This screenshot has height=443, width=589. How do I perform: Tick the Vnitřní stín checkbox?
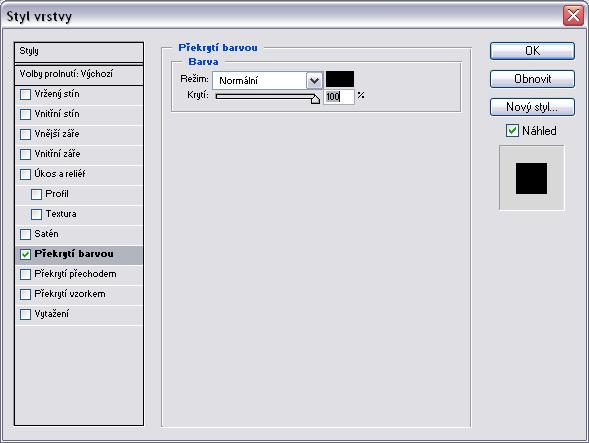[x=25, y=114]
